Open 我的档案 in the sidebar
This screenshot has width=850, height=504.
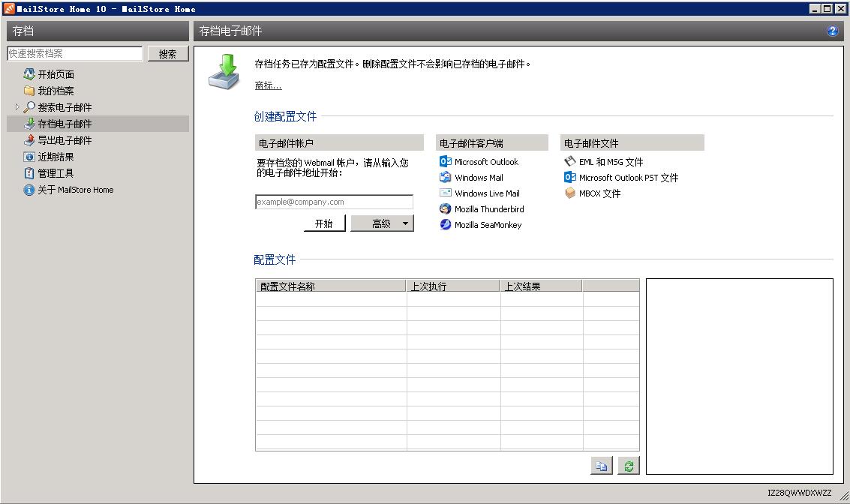[56, 91]
